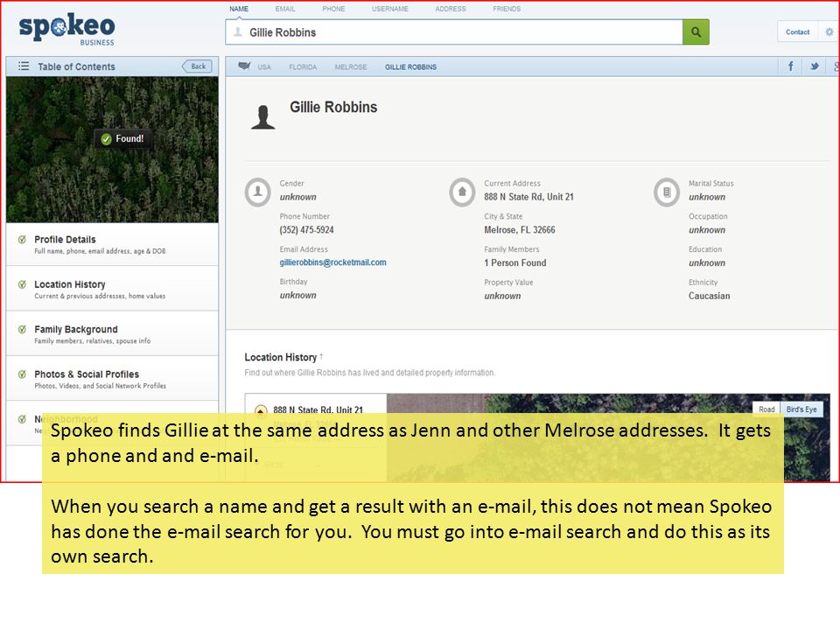Click Gillie Robbins profile silhouette avatar
Image resolution: width=840 pixels, height=630 pixels.
(263, 117)
